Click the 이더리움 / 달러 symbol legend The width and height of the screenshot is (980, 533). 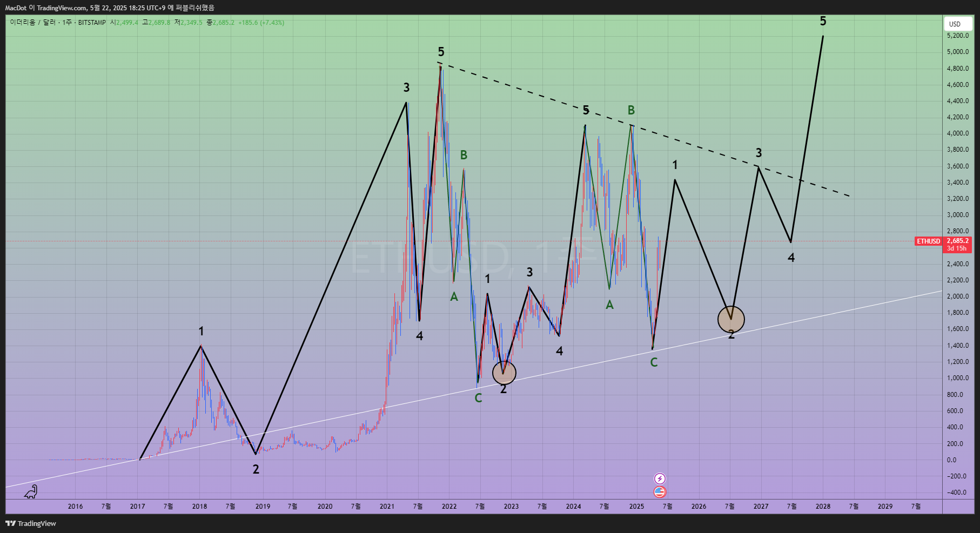point(32,23)
